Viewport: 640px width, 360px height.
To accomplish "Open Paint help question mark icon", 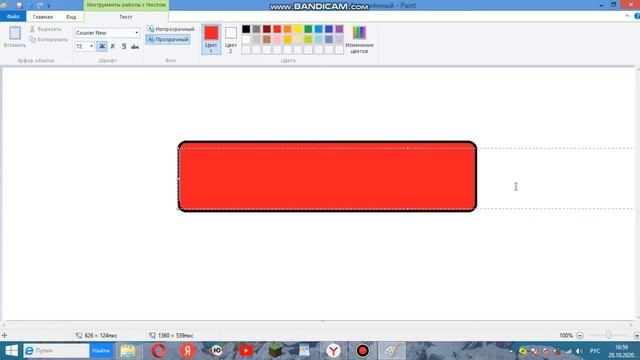I will click(637, 16).
